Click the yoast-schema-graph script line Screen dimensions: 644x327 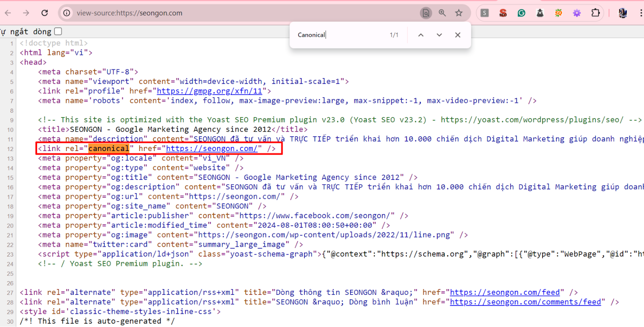341,254
